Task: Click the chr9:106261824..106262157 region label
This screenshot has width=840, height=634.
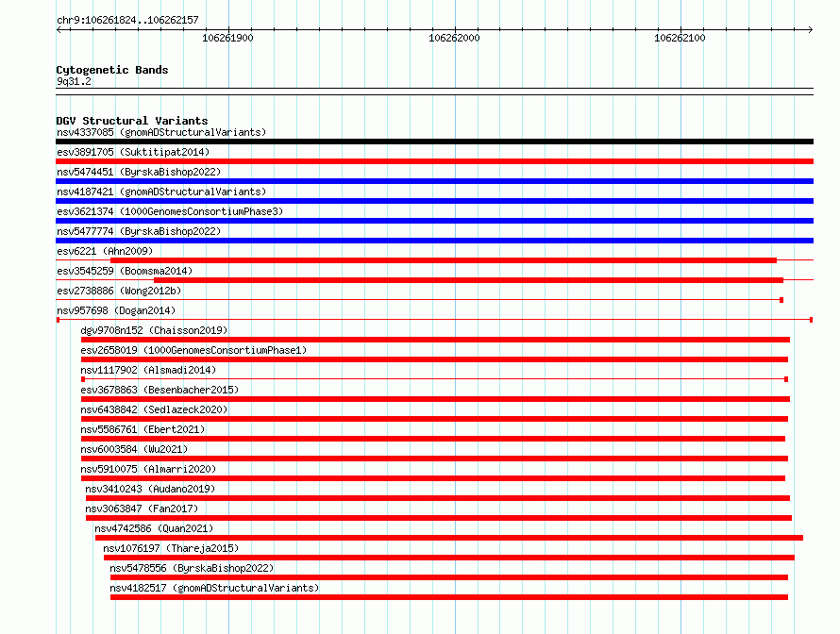Action: coord(127,21)
